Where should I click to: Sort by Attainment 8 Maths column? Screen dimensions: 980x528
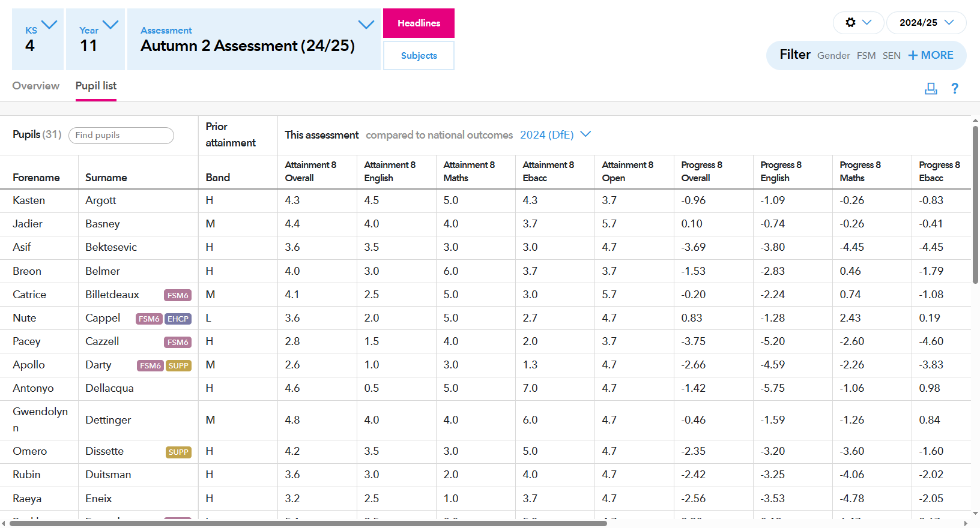point(469,172)
